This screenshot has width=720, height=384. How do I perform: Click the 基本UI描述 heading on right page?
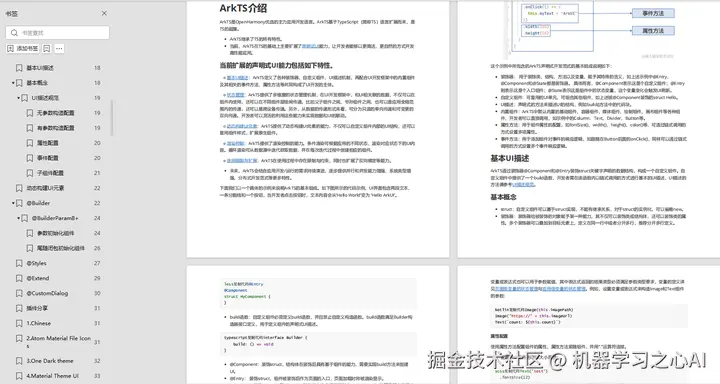(x=510, y=158)
